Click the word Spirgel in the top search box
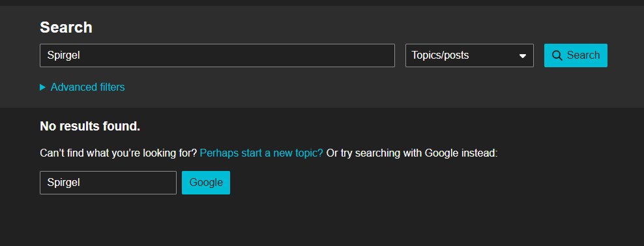This screenshot has height=246, width=644. coord(63,55)
